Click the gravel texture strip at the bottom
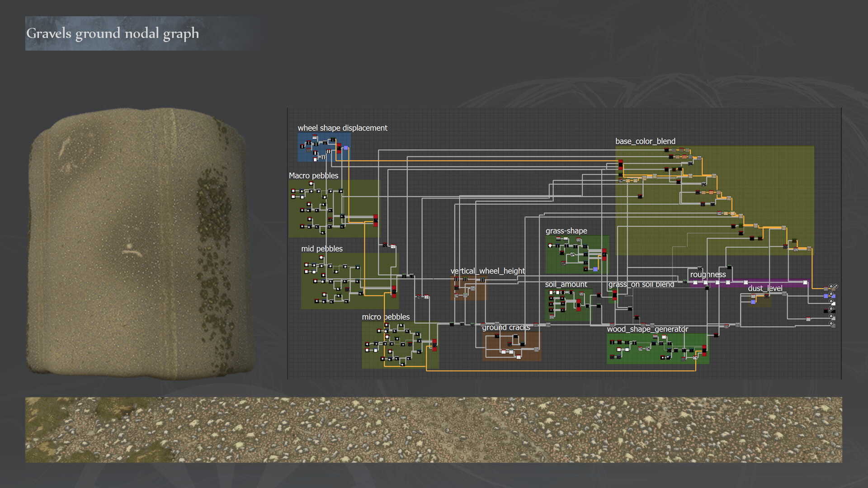This screenshot has height=488, width=868. pos(433,429)
